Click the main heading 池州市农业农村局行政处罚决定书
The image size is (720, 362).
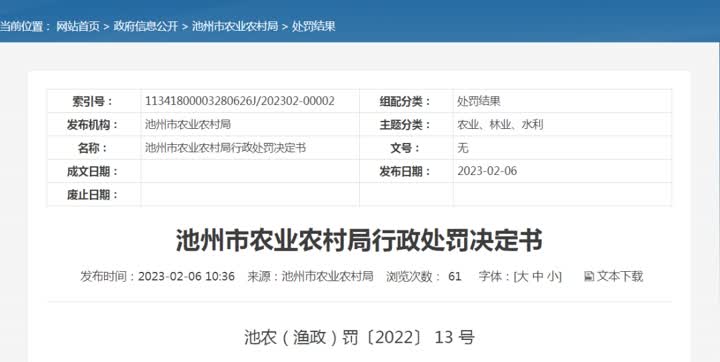(x=360, y=240)
